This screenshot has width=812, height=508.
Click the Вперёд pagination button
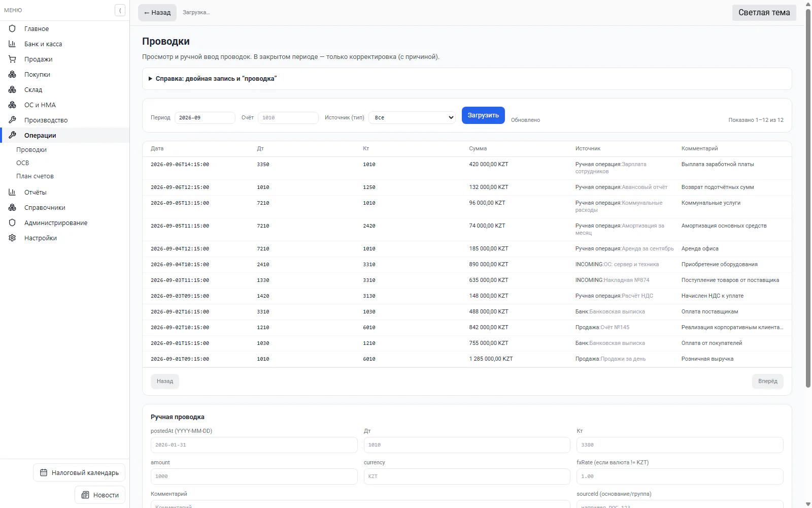(x=767, y=382)
